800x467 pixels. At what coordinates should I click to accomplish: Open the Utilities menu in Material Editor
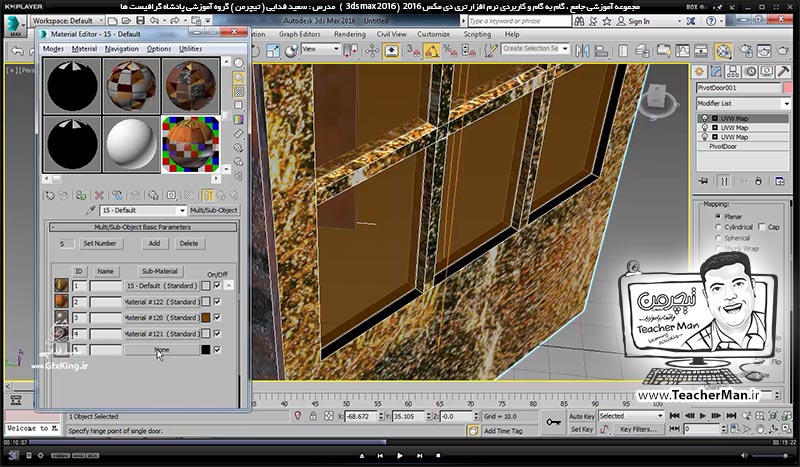pos(190,49)
